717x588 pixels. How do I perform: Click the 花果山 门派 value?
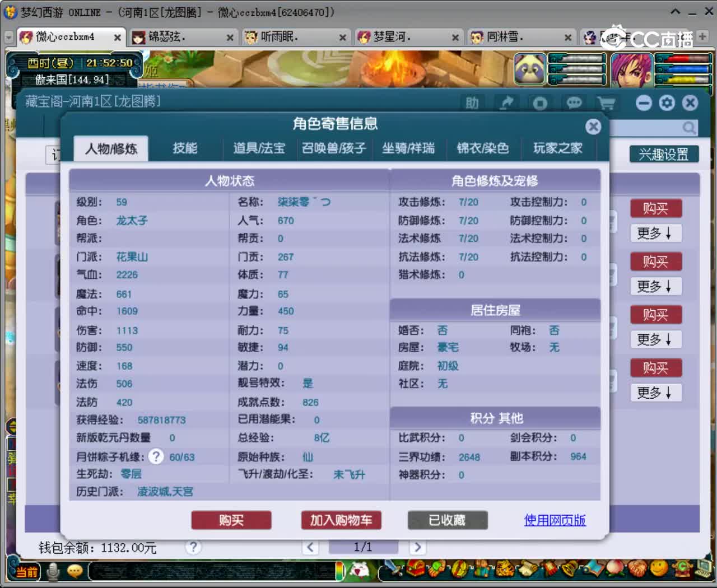click(x=132, y=257)
